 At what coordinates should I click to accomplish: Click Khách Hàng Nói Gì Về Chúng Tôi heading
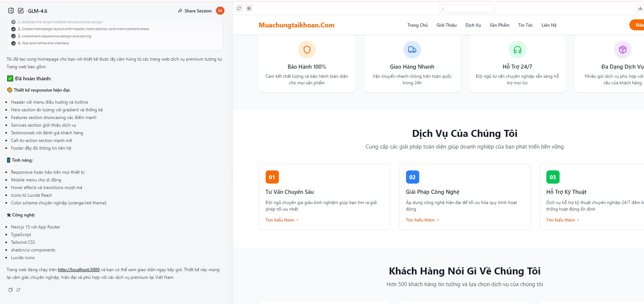(x=465, y=271)
